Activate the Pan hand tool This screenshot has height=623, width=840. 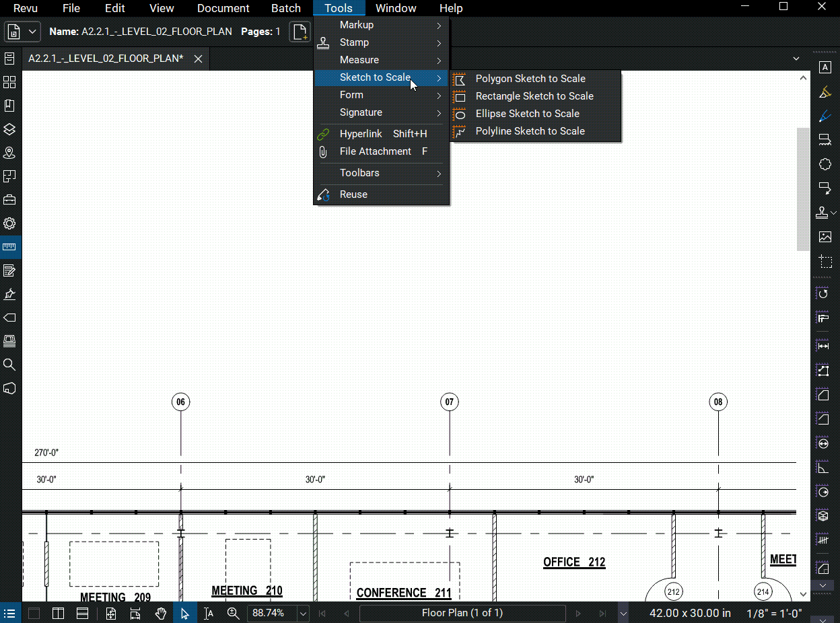[x=160, y=613]
